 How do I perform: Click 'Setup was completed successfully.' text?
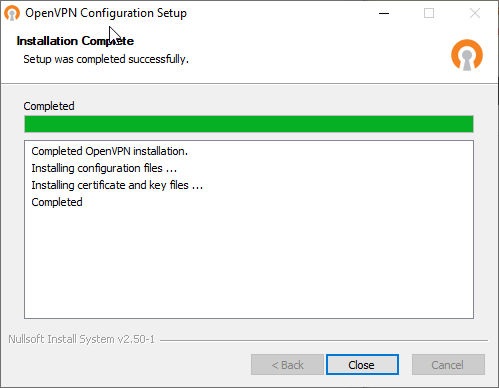pyautogui.click(x=106, y=59)
